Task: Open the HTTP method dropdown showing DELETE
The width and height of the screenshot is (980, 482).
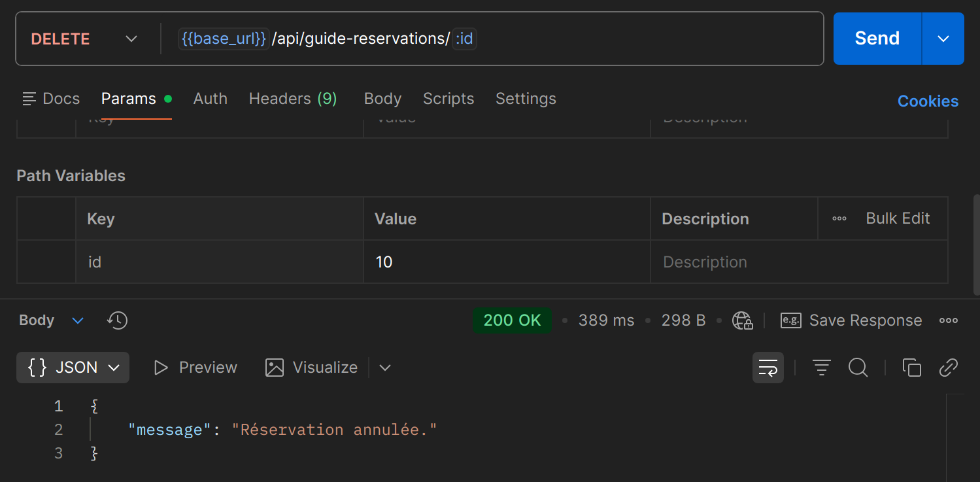Action: tap(84, 39)
